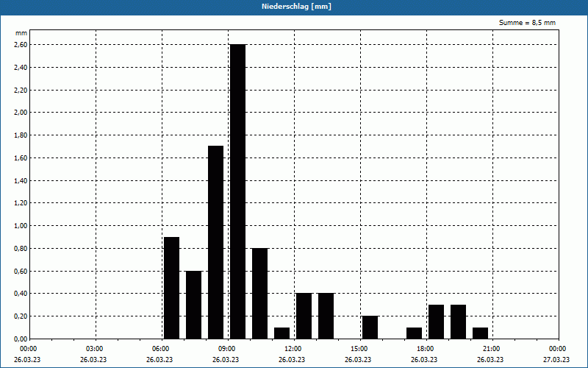Click the 'Niederschlag [mm]' chart title
This screenshot has height=368, width=588.
click(296, 7)
